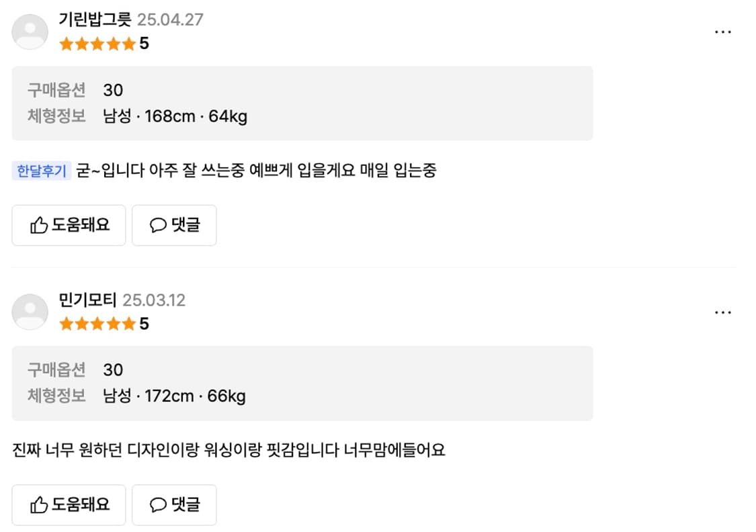
Task: Click the second review's comment text
Action: coord(228,449)
